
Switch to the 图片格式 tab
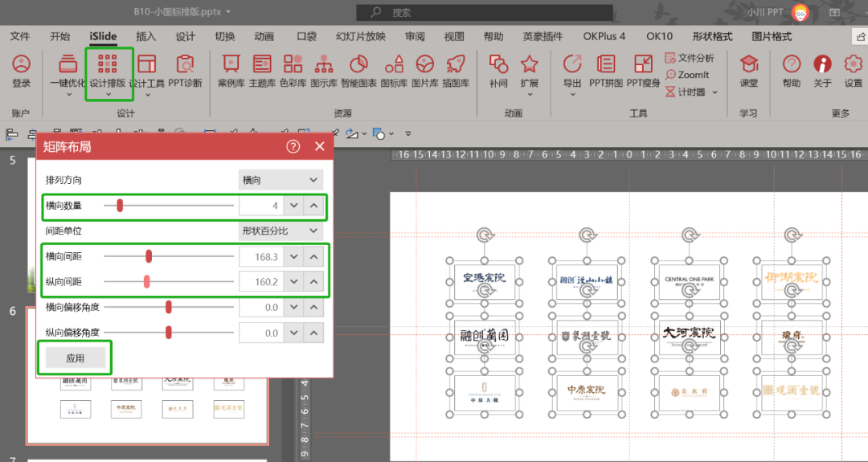click(772, 36)
